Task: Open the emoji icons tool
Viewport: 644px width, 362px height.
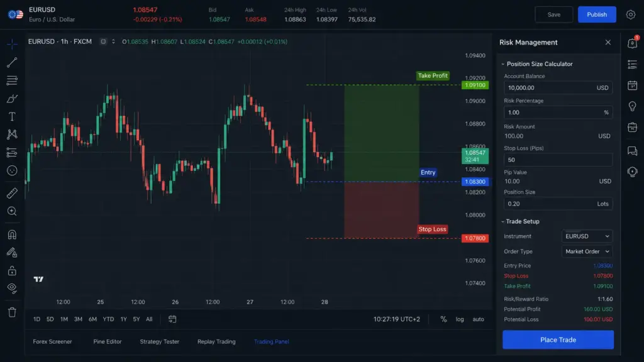Action: tap(12, 170)
